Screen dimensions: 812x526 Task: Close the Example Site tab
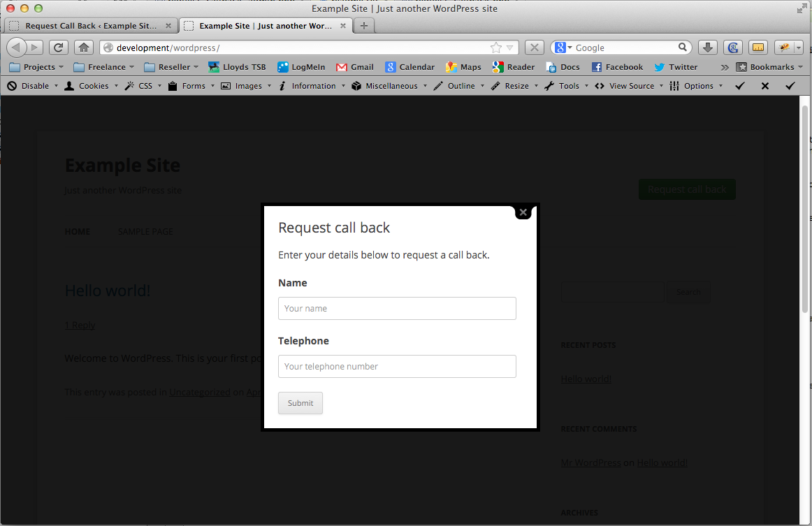(343, 25)
